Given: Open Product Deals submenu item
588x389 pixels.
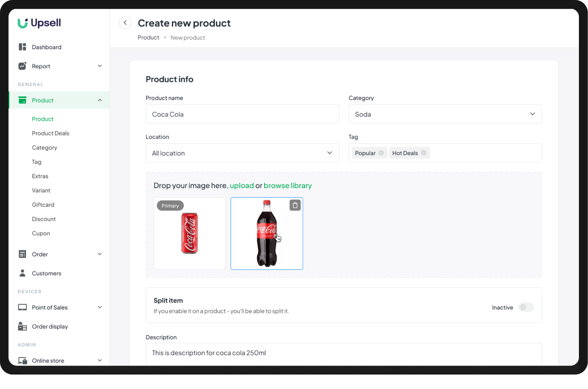Looking at the screenshot, I should 50,133.
